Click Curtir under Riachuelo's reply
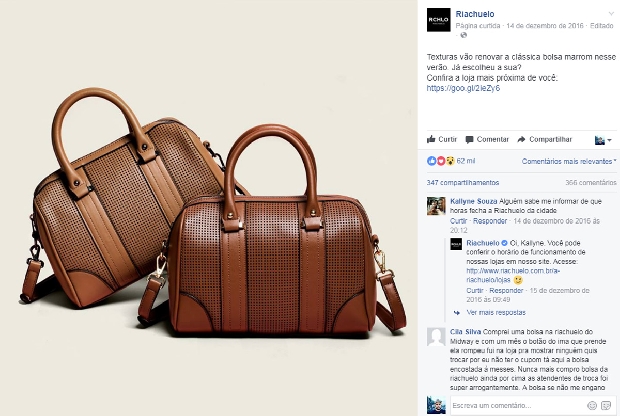This screenshot has width=620, height=416. 474,291
